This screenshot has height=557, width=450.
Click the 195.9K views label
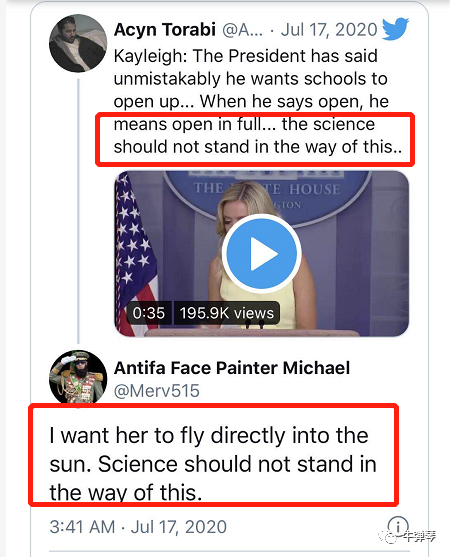click(x=227, y=313)
